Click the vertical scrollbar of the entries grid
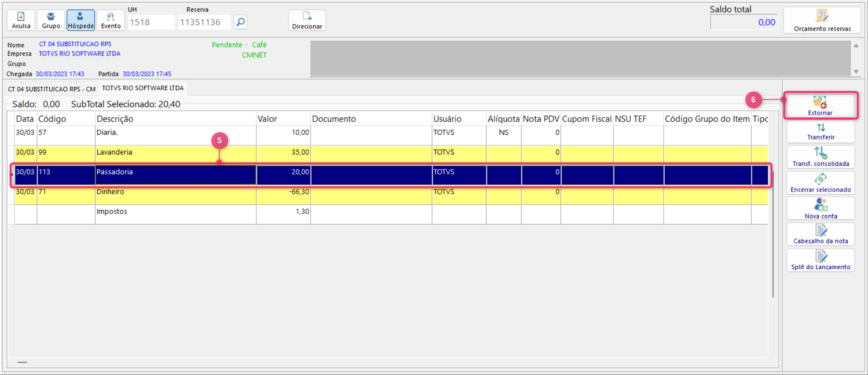 [x=773, y=235]
